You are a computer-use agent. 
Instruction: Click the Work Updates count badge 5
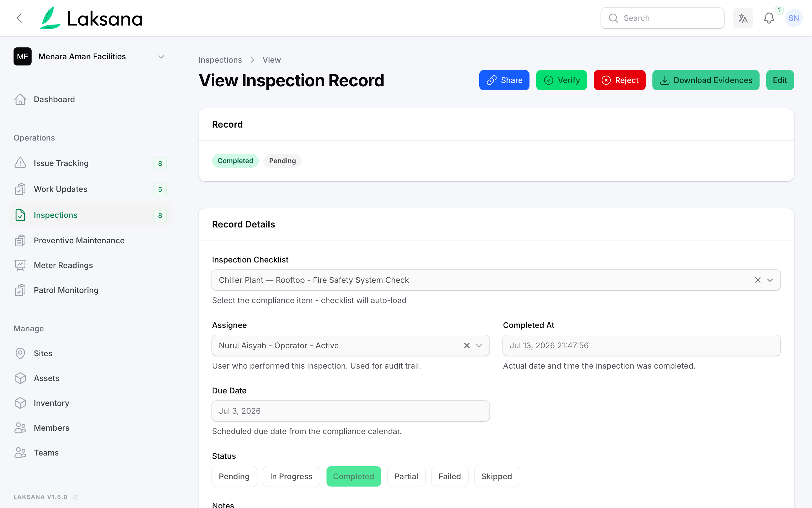[160, 189]
